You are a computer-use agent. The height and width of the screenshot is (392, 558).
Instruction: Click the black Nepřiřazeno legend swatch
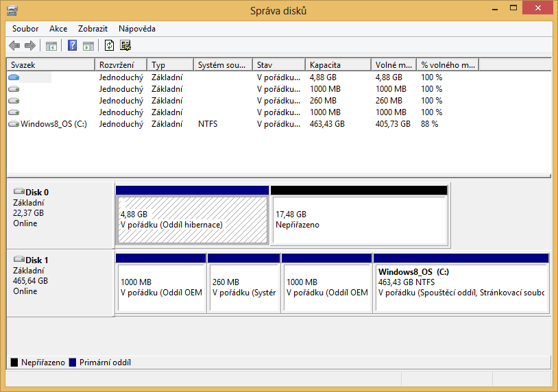click(14, 362)
